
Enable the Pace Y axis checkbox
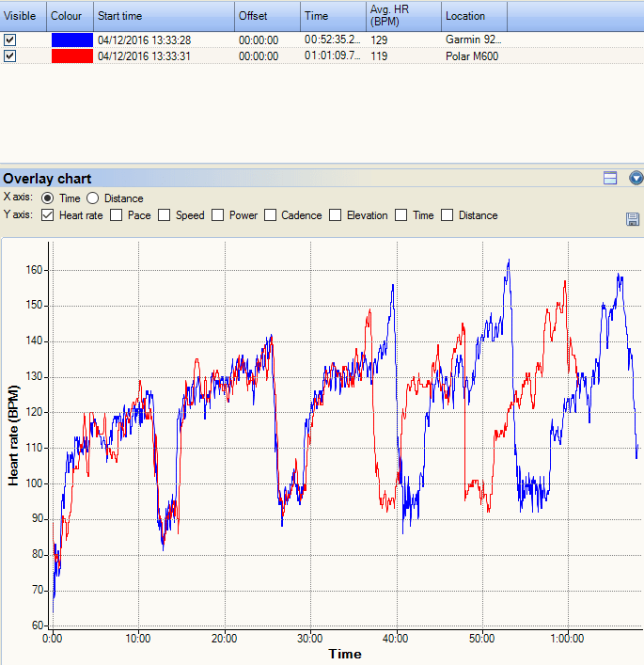click(117, 215)
